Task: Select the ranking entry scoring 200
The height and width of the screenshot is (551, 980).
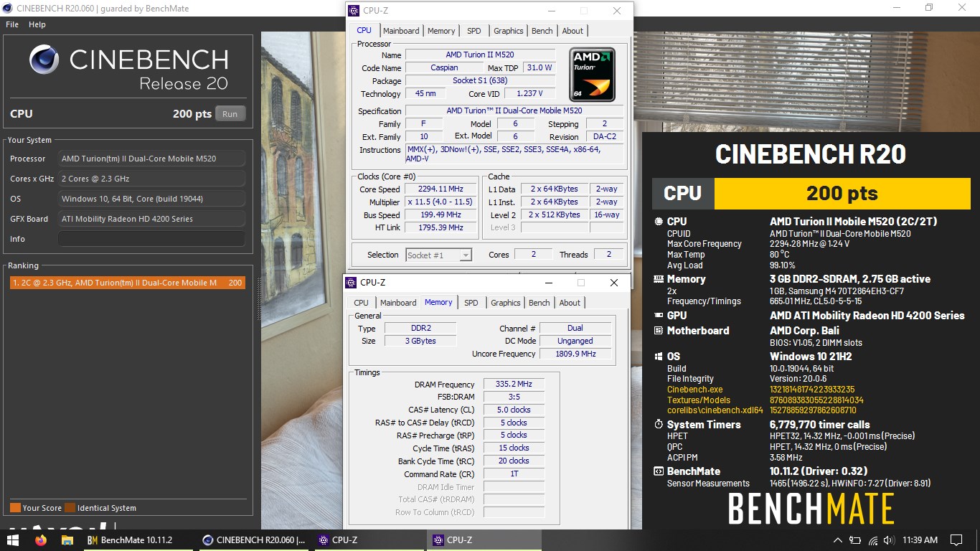Action: coord(128,283)
